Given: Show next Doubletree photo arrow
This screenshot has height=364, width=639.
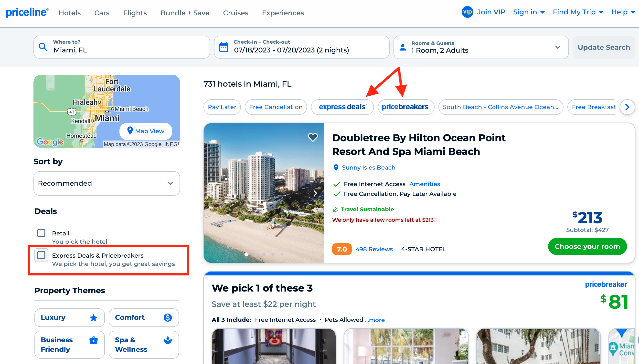Looking at the screenshot, I should point(315,193).
